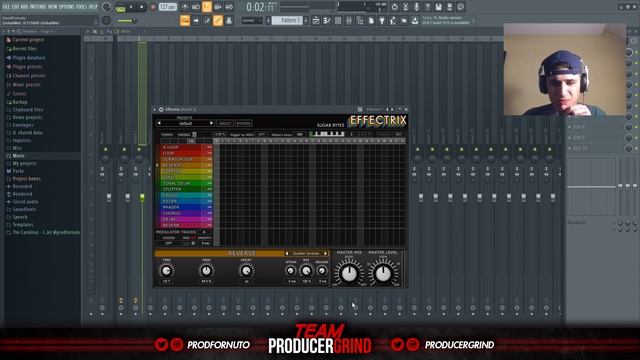640x360 pixels.
Task: Select the REVERB effect row
Action: point(185,225)
